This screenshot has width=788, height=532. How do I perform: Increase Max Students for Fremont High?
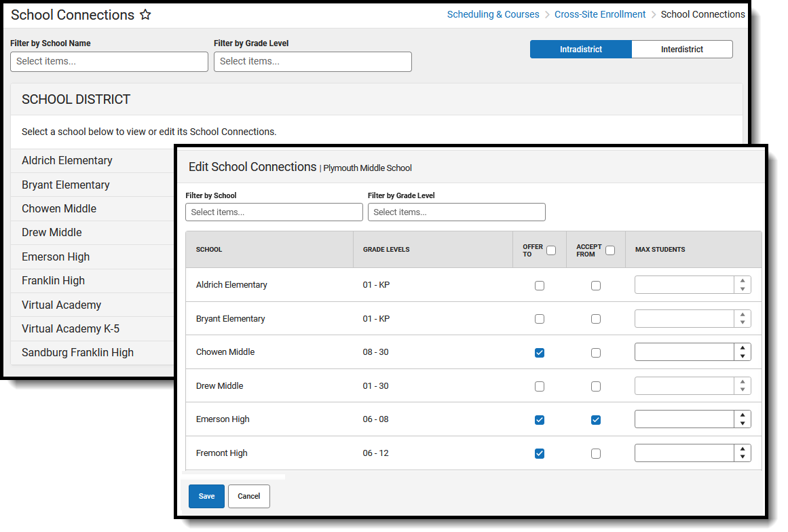[743, 449]
